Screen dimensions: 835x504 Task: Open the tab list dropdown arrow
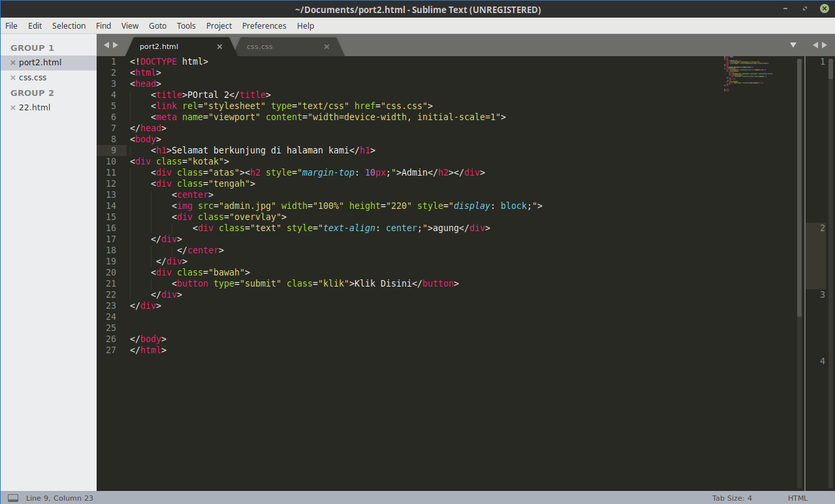(793, 45)
